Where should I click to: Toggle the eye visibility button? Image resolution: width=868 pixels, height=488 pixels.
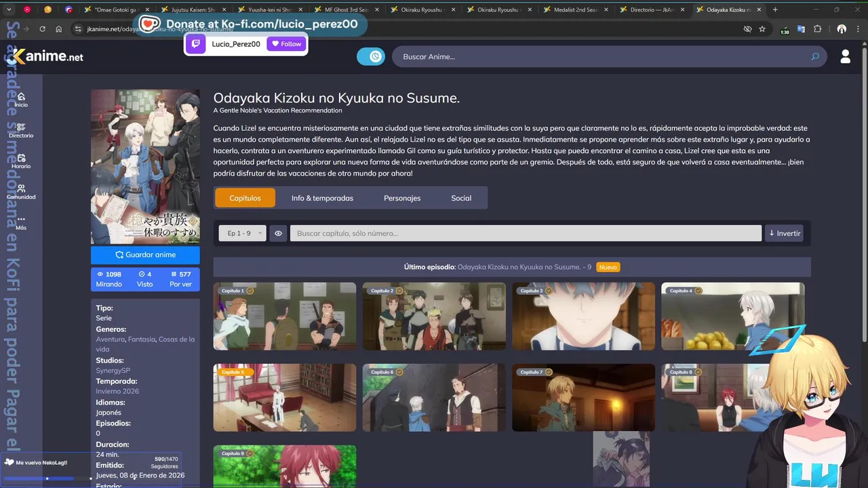coord(278,233)
